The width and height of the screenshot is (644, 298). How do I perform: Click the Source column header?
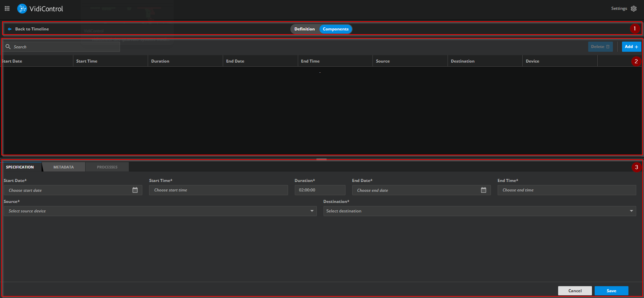[x=383, y=61]
